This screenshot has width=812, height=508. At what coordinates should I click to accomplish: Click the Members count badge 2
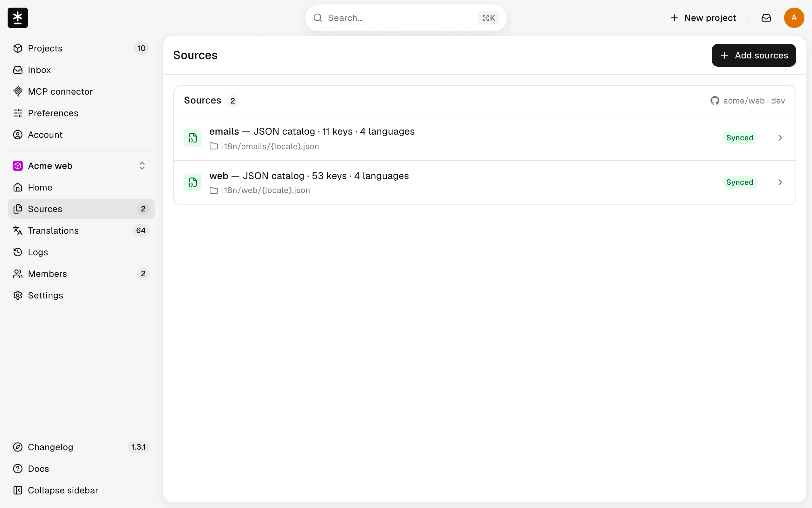pyautogui.click(x=143, y=274)
